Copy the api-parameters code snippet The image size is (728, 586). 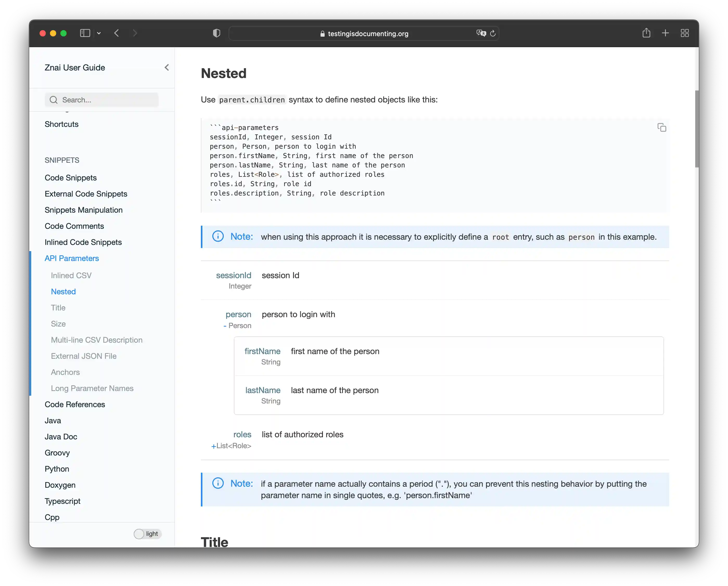click(x=661, y=127)
